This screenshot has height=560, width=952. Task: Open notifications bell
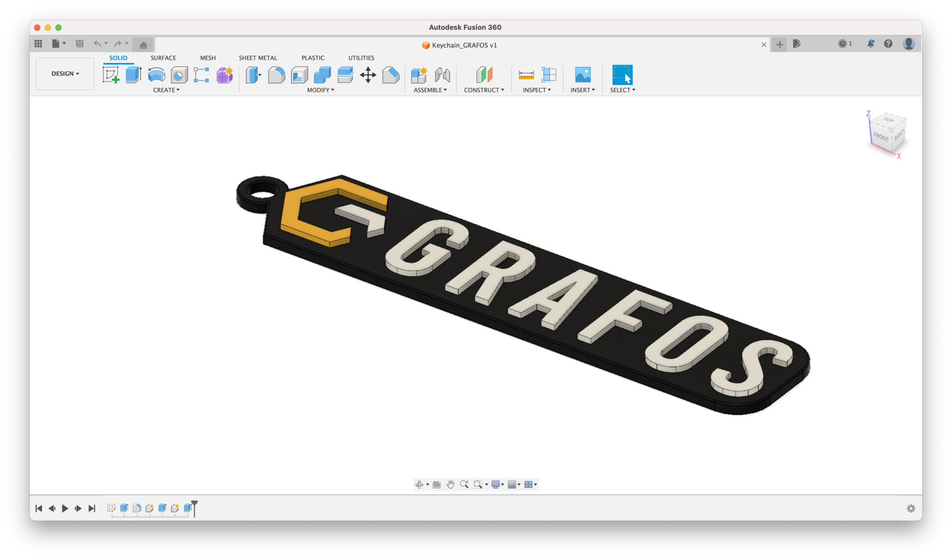[871, 44]
